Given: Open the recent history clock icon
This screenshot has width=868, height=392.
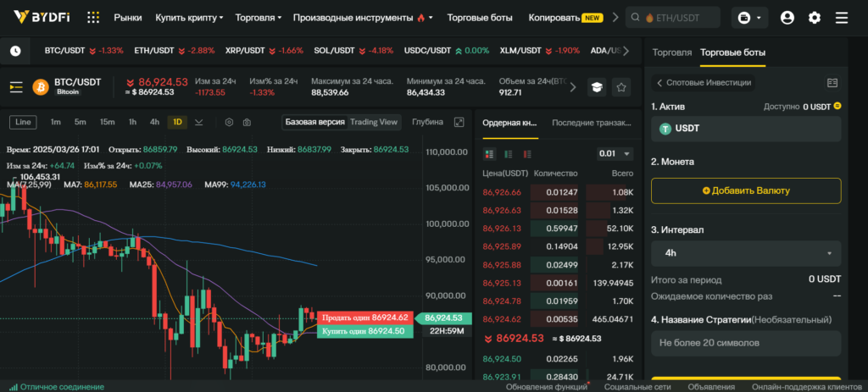Looking at the screenshot, I should (15, 51).
